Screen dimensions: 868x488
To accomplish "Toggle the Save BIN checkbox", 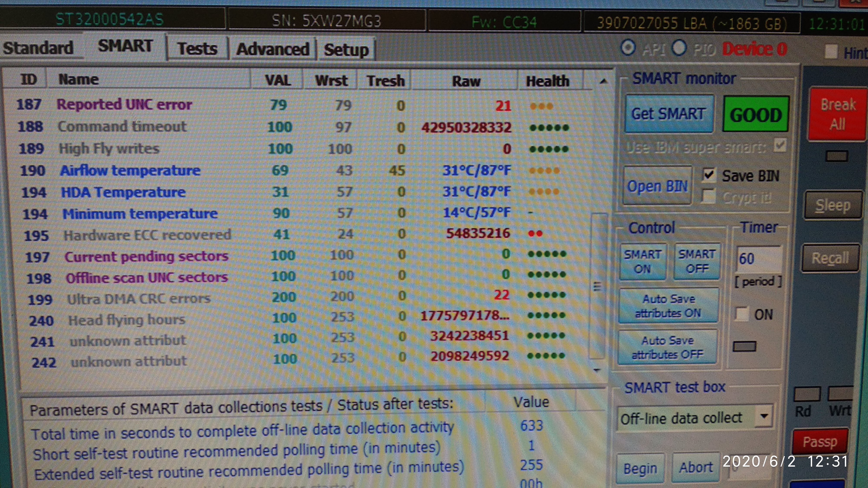I will coord(709,175).
